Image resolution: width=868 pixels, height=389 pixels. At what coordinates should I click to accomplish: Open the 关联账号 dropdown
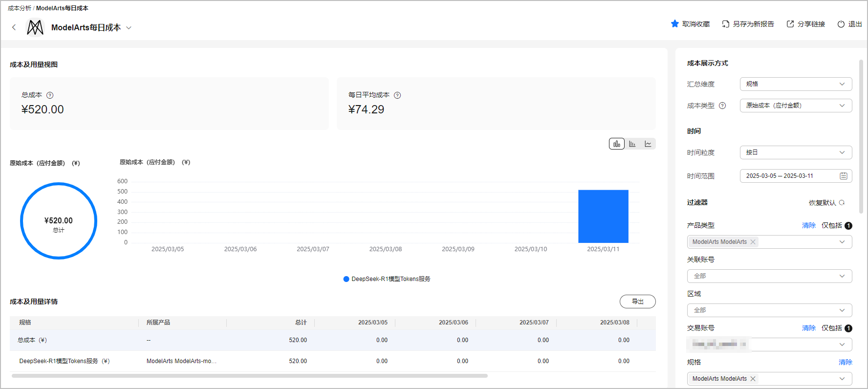coord(770,276)
